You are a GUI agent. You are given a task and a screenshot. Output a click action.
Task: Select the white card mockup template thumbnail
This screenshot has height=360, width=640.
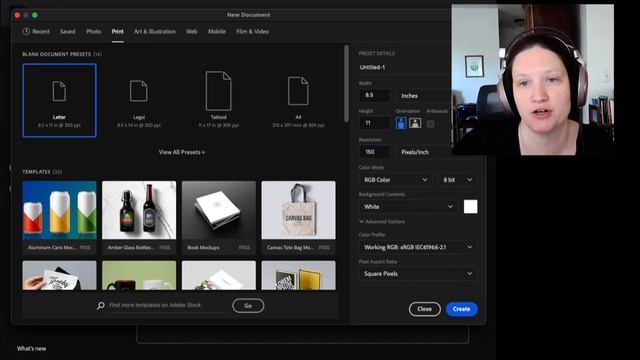(219, 276)
